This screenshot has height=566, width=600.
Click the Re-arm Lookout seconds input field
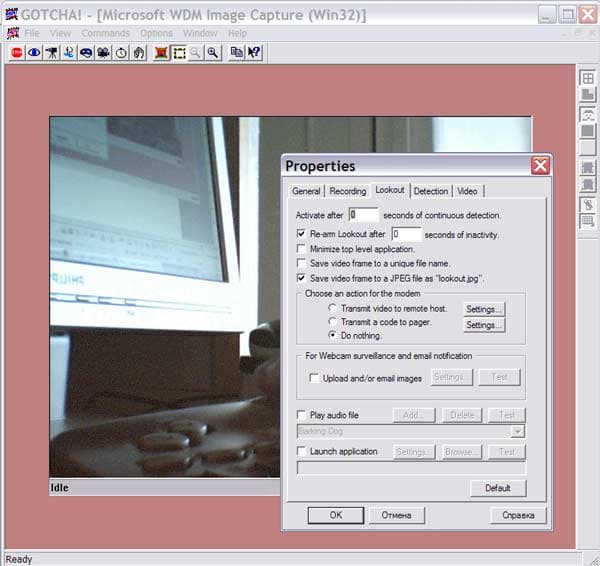click(x=407, y=234)
